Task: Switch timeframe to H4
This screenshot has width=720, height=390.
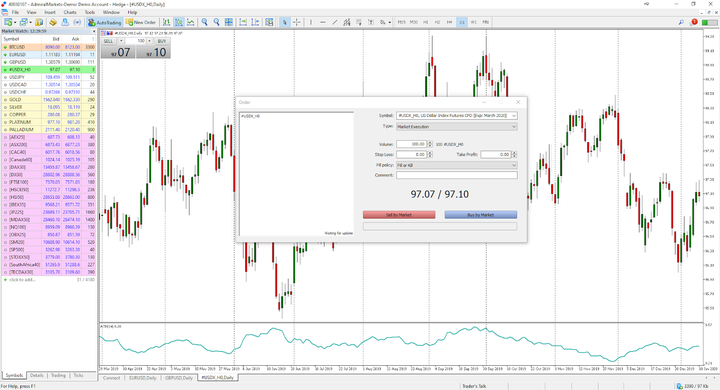Action: coord(450,22)
